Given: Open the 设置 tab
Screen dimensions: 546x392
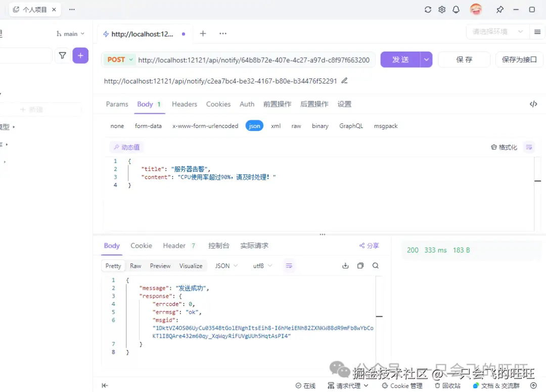Looking at the screenshot, I should [344, 104].
